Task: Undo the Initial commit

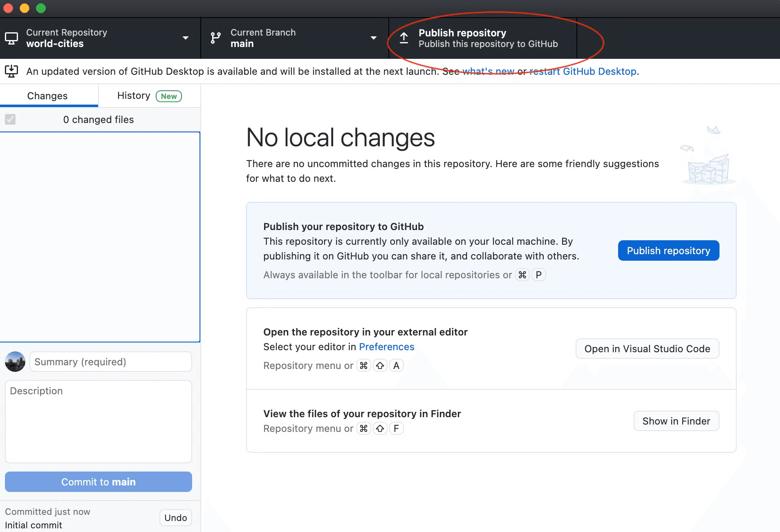Action: point(176,518)
